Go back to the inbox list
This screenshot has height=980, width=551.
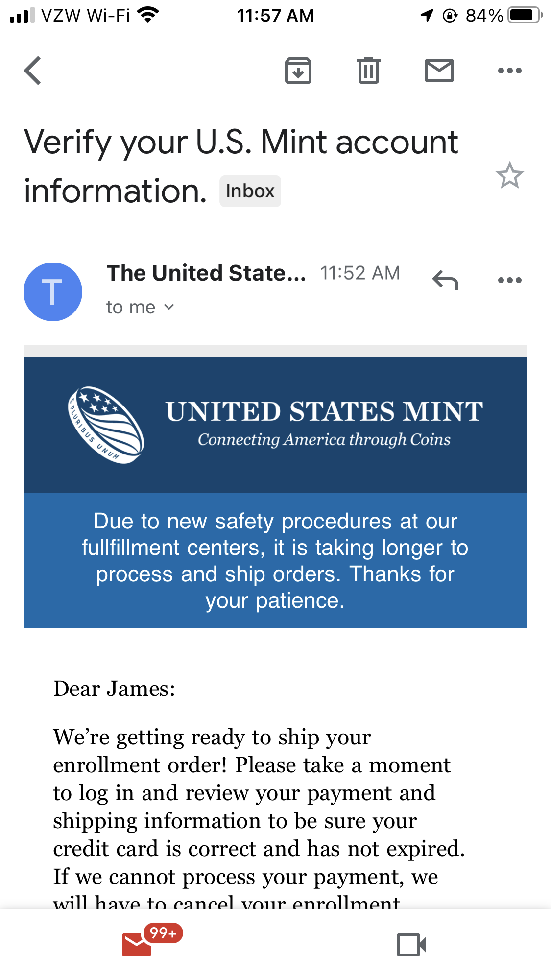(x=32, y=71)
